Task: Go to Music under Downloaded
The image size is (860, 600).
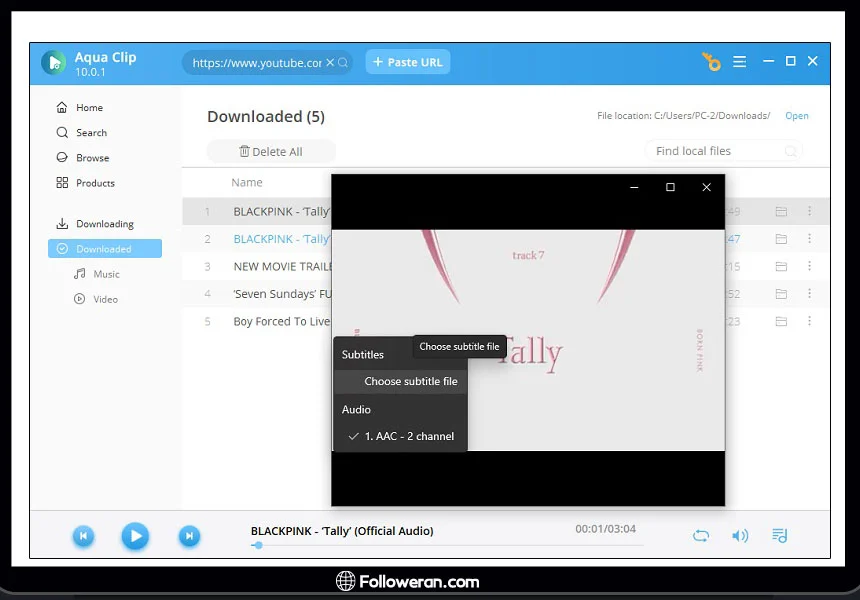Action: coord(106,274)
